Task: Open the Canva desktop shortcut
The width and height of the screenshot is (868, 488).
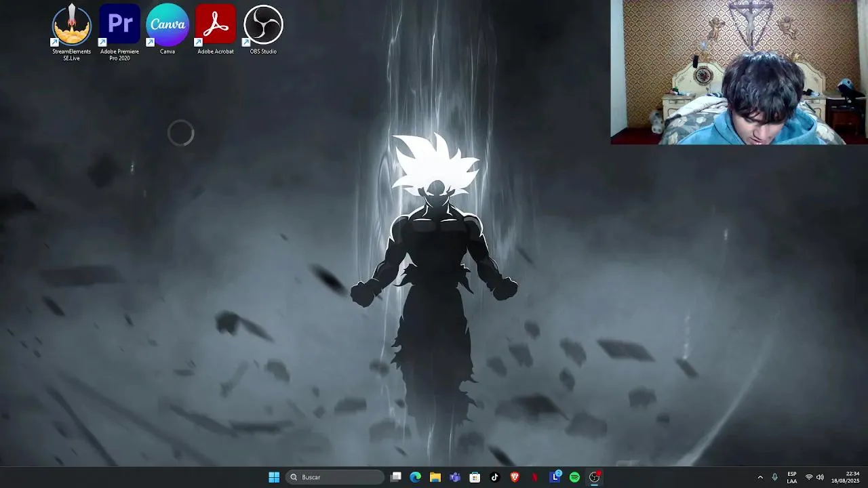Action: [x=167, y=28]
